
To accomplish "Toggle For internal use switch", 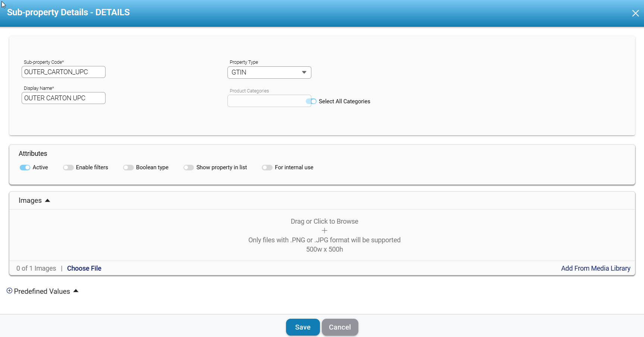I will click(267, 167).
